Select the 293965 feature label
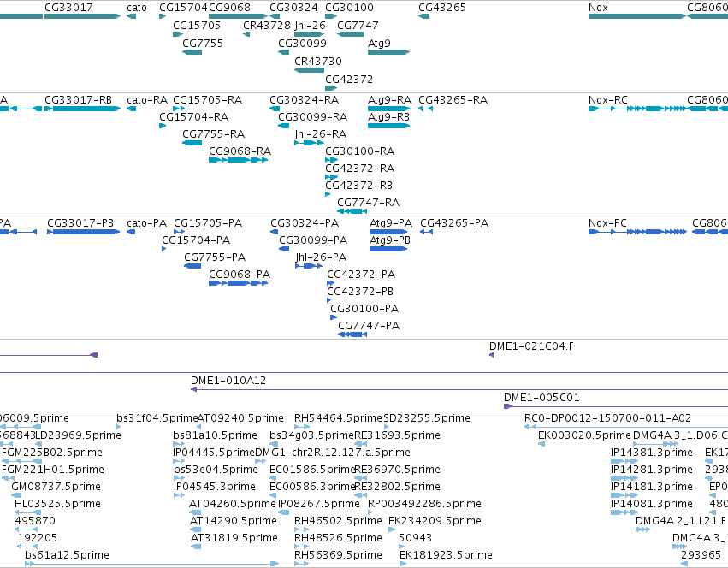 (701, 555)
